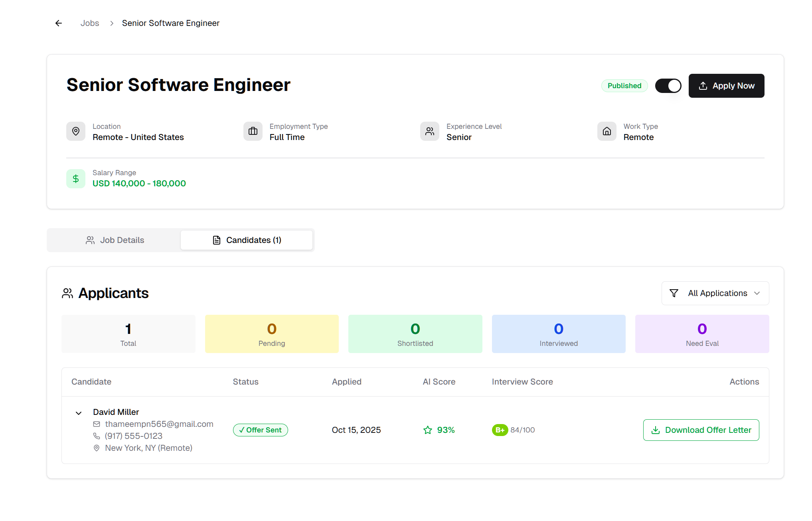The image size is (812, 521).
Task: Switch to the Job Details tab
Action: [115, 240]
